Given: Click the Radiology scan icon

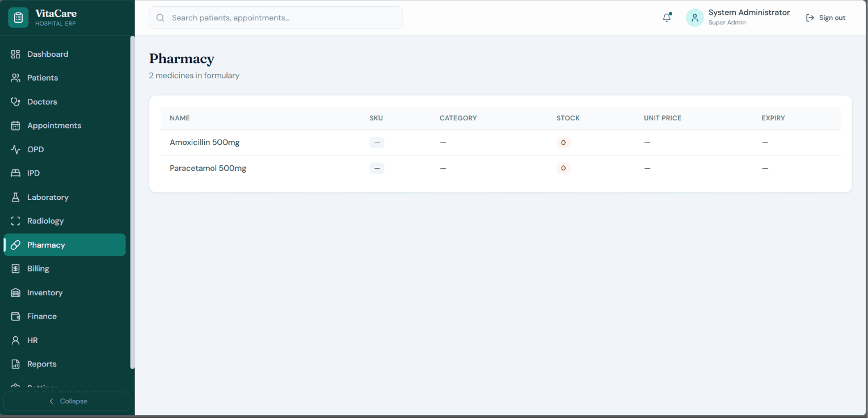Looking at the screenshot, I should (x=16, y=221).
